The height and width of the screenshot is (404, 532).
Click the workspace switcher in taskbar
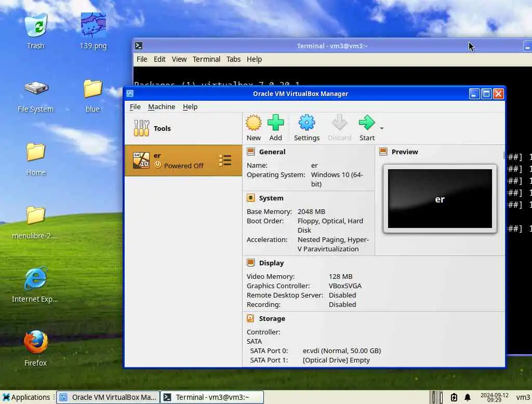(437, 397)
